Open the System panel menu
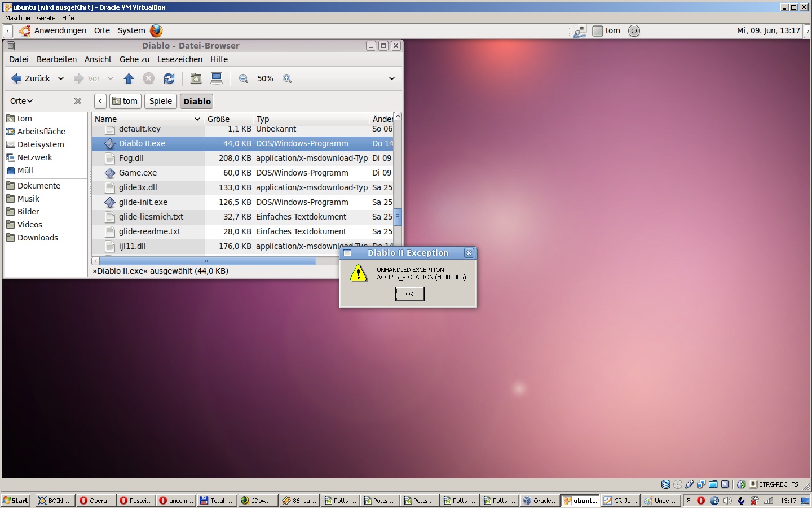The image size is (812, 508). pos(131,30)
